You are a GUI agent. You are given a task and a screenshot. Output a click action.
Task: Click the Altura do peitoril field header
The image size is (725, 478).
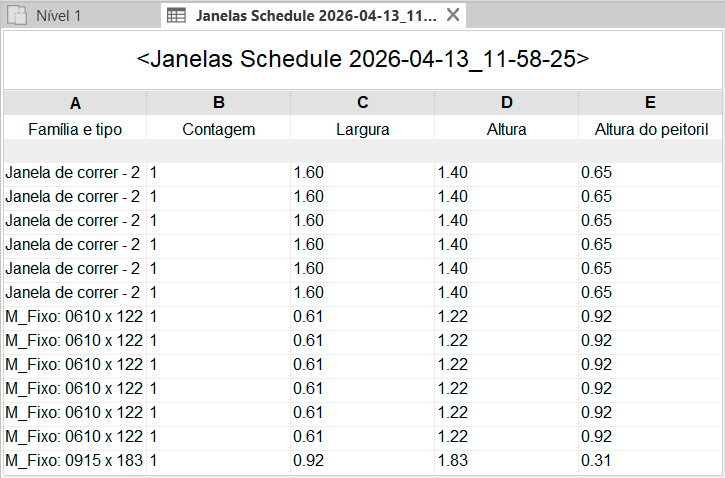tap(651, 129)
